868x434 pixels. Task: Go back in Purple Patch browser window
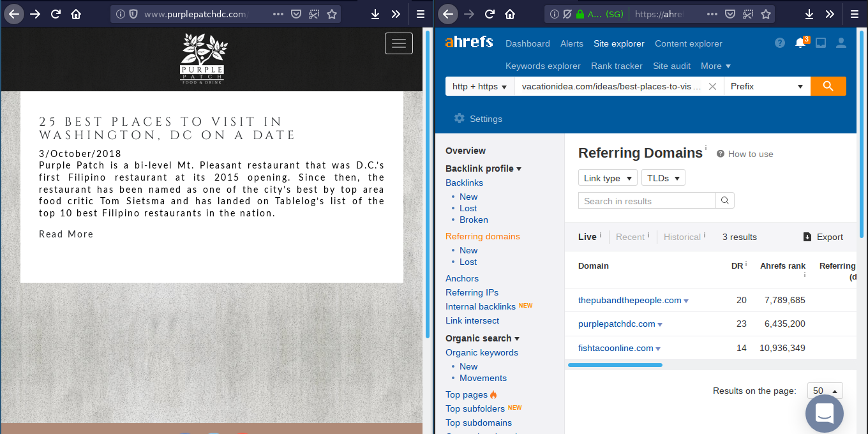[x=14, y=14]
